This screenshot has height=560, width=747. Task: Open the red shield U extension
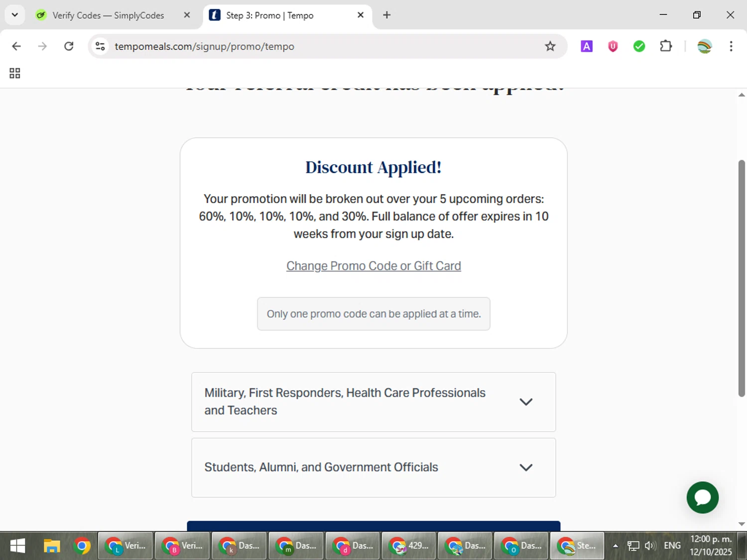click(613, 46)
